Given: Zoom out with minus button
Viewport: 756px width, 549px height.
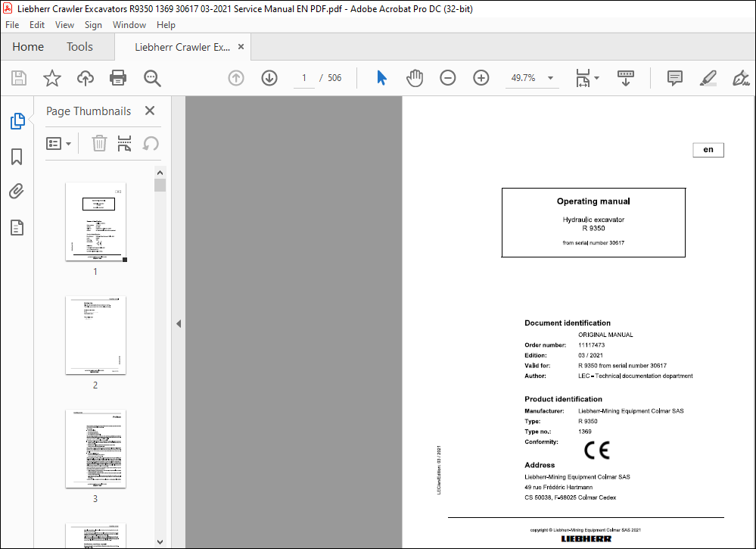Looking at the screenshot, I should tap(447, 78).
